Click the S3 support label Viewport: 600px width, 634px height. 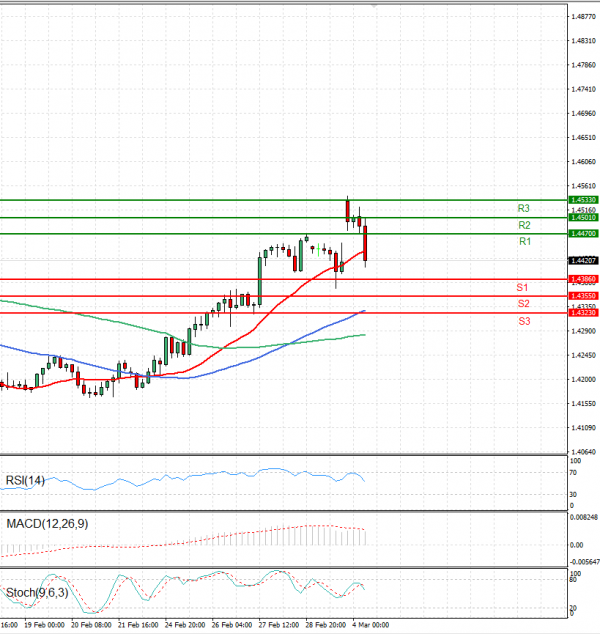click(x=524, y=321)
